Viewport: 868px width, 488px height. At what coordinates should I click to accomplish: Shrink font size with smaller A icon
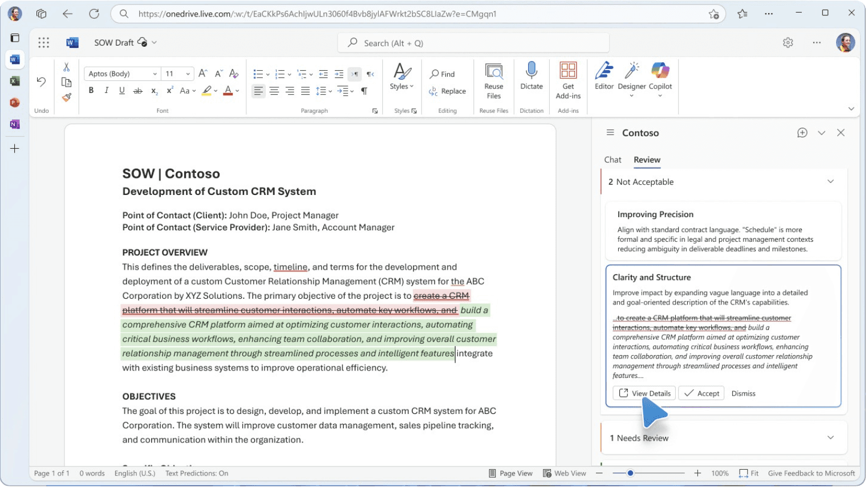tap(218, 74)
